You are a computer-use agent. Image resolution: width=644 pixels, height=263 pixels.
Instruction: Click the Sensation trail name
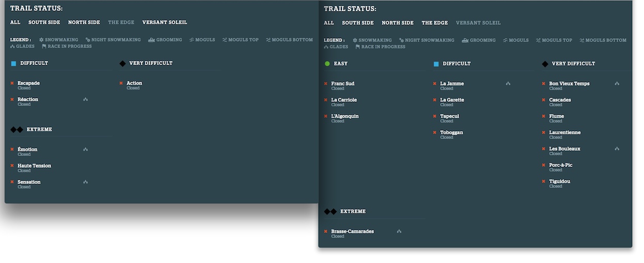[x=29, y=182]
